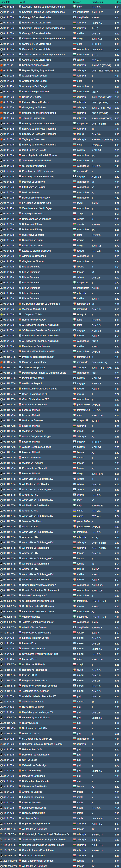Screen dimensions: 121x868
Task: Open tipster se7en profile
Action: 80,670
